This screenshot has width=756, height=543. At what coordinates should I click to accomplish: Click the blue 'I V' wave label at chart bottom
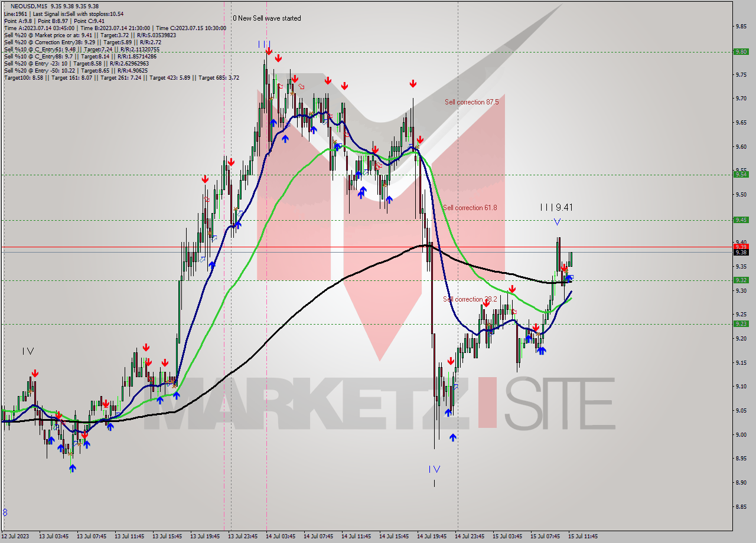[435, 469]
